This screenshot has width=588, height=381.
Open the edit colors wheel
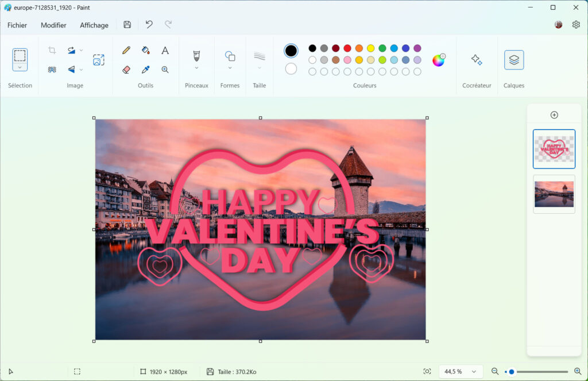(438, 60)
